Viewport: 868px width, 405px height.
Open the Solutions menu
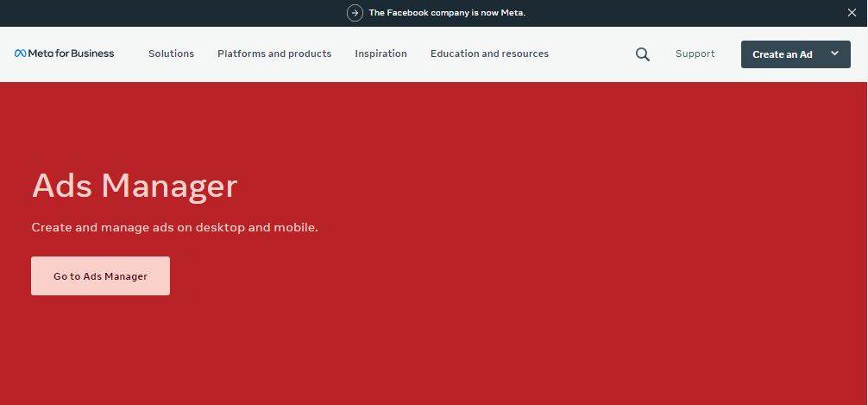click(171, 54)
